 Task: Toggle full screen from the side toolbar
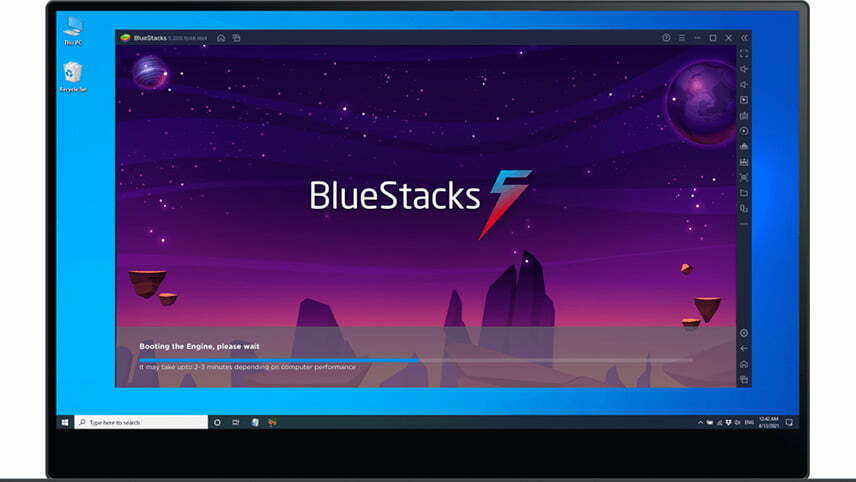coord(744,53)
